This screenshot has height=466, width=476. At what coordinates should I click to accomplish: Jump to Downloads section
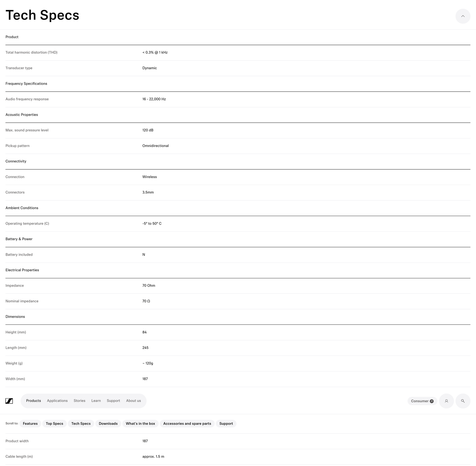tap(108, 424)
